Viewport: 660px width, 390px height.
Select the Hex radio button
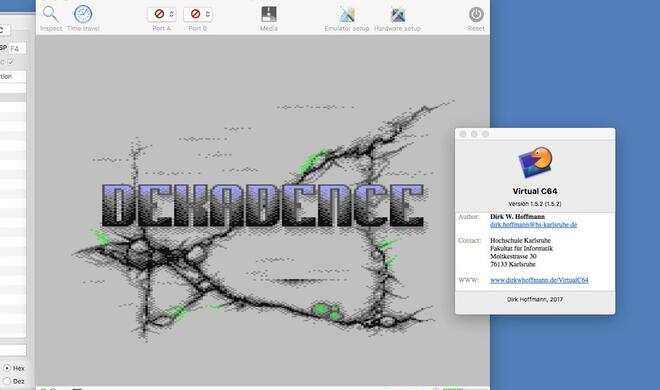(7, 368)
